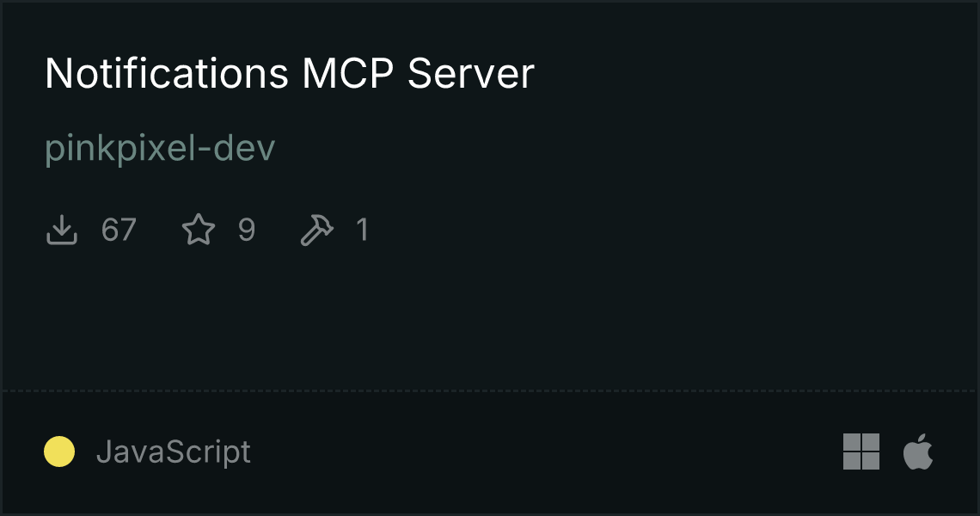The height and width of the screenshot is (516, 980).
Task: Click the word Notifications in the title
Action: coord(166,73)
